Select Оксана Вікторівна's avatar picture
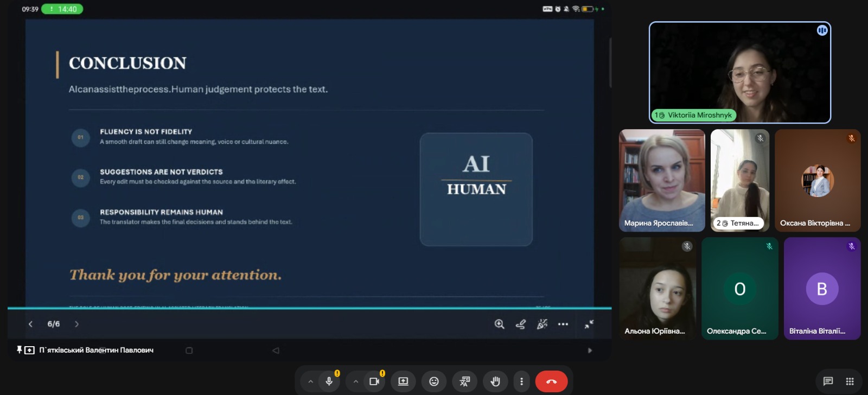The image size is (868, 395). [x=818, y=181]
